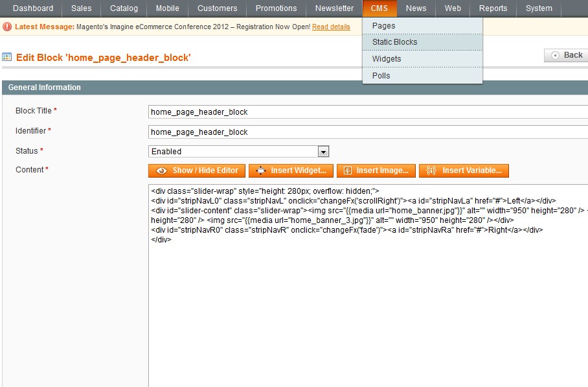Open the Promotions menu
The image size is (588, 387).
click(x=276, y=8)
